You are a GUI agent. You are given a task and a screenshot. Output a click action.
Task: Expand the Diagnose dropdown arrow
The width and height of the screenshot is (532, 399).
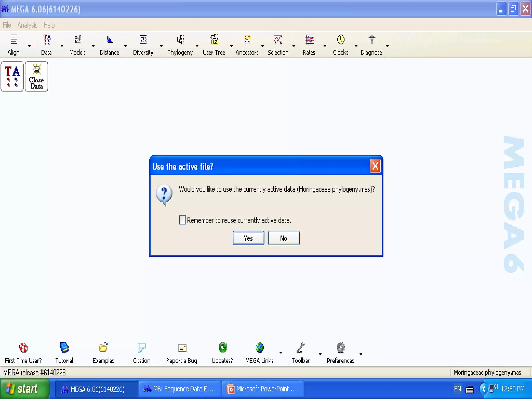[387, 46]
